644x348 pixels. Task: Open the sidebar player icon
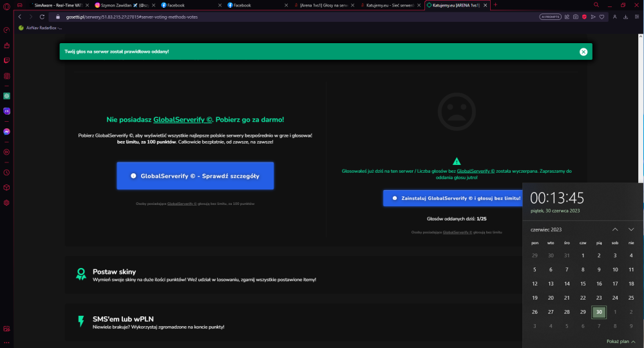(6, 152)
